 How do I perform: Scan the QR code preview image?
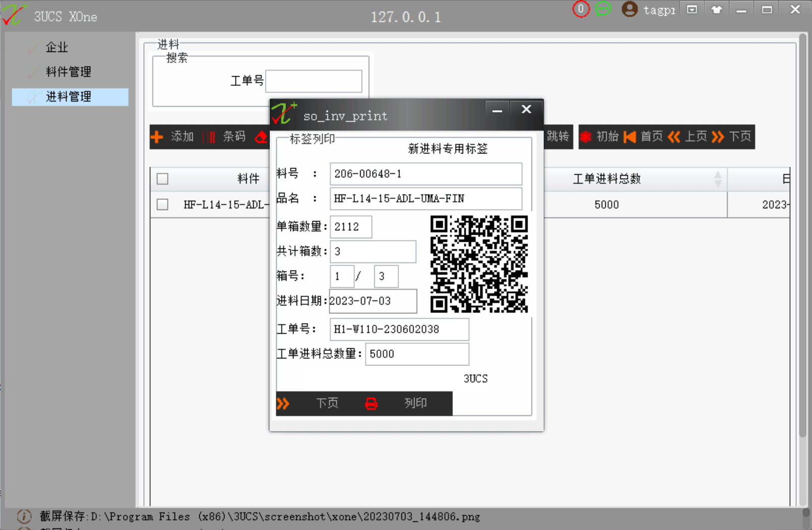pyautogui.click(x=479, y=263)
